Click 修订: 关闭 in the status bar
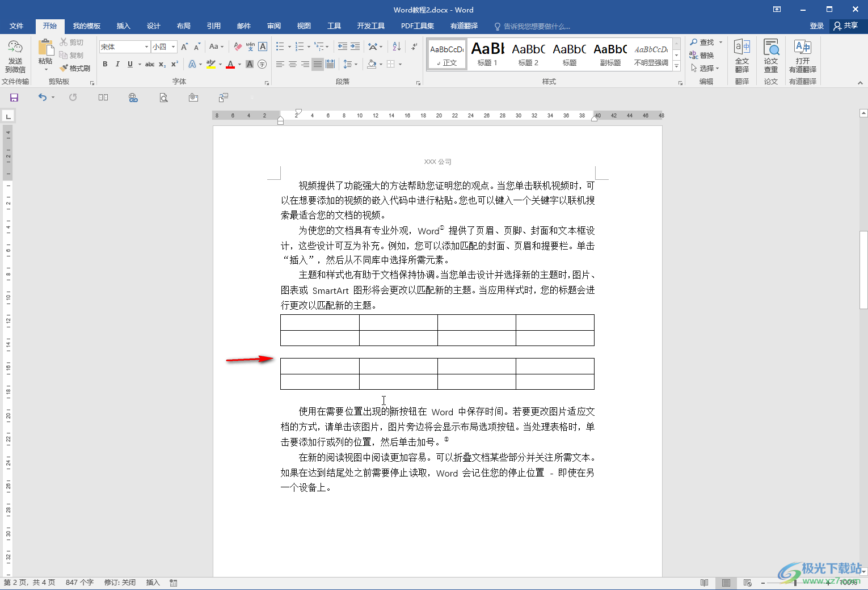 click(120, 583)
